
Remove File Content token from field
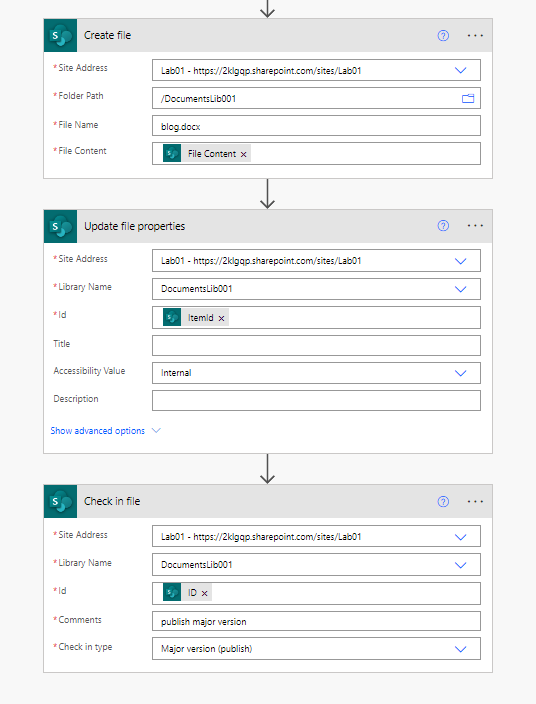243,154
